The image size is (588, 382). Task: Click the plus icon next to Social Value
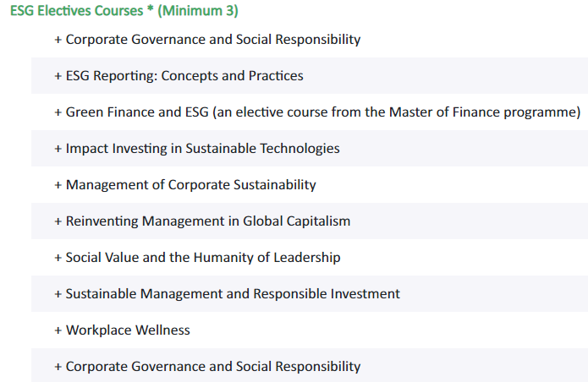pos(58,258)
